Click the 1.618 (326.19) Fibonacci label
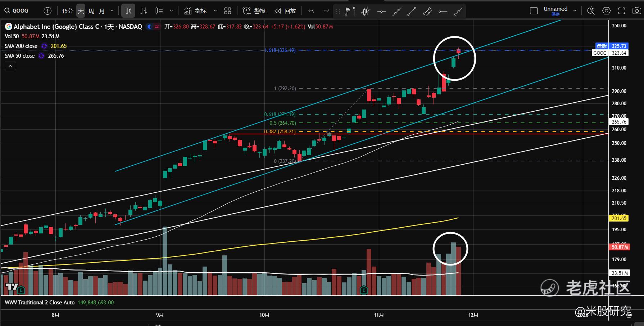This screenshot has height=326, width=644. coord(280,50)
